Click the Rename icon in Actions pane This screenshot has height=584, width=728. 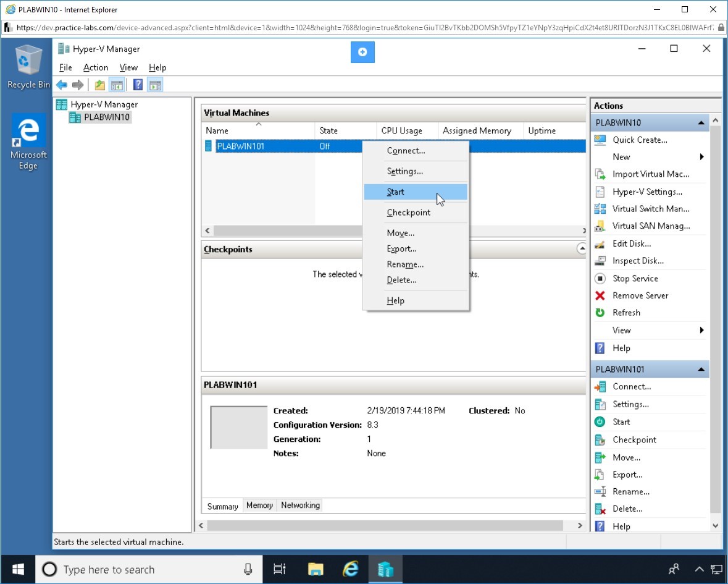click(600, 491)
